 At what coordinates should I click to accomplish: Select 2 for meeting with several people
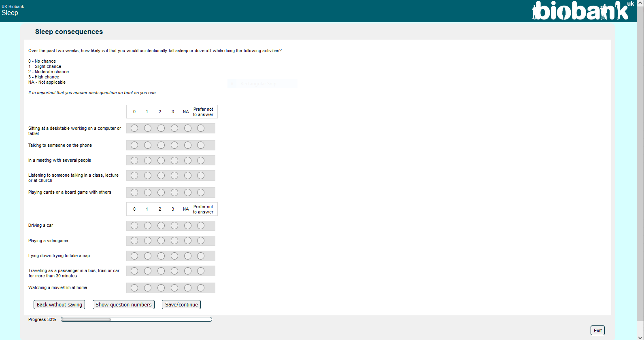tap(161, 160)
